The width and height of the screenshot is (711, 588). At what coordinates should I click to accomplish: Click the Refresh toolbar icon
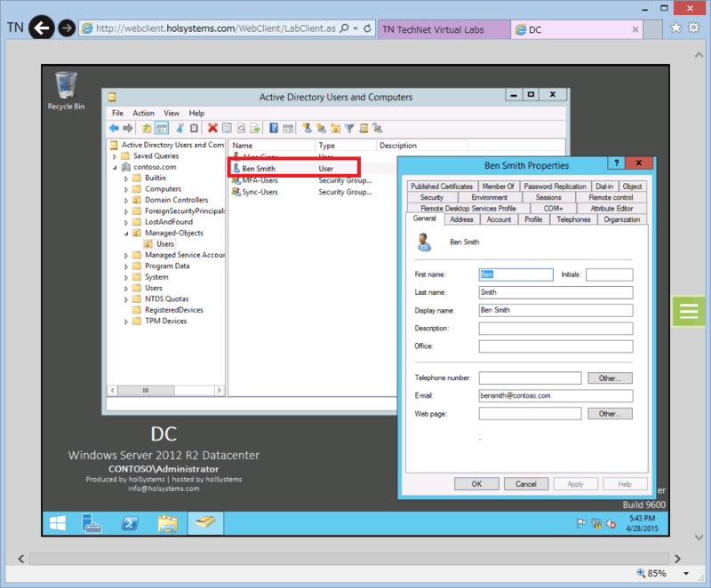[x=241, y=128]
